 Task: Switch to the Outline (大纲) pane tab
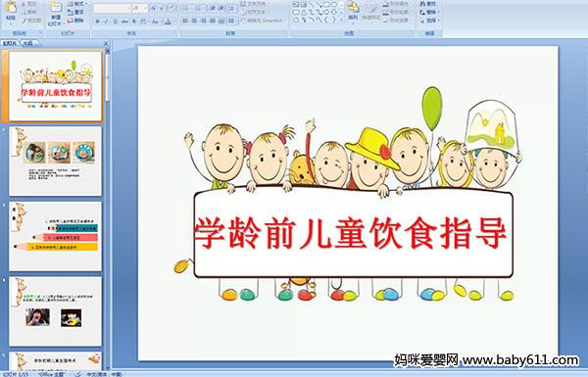point(27,43)
